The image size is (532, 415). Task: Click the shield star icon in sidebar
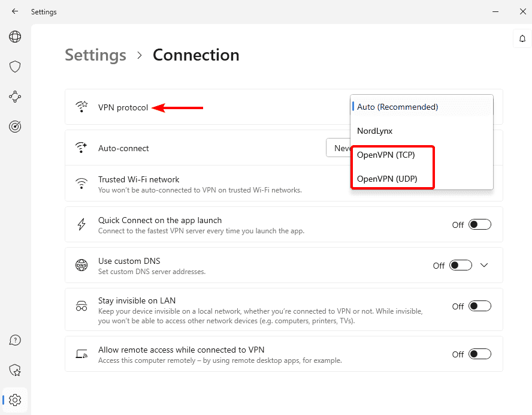pyautogui.click(x=15, y=370)
